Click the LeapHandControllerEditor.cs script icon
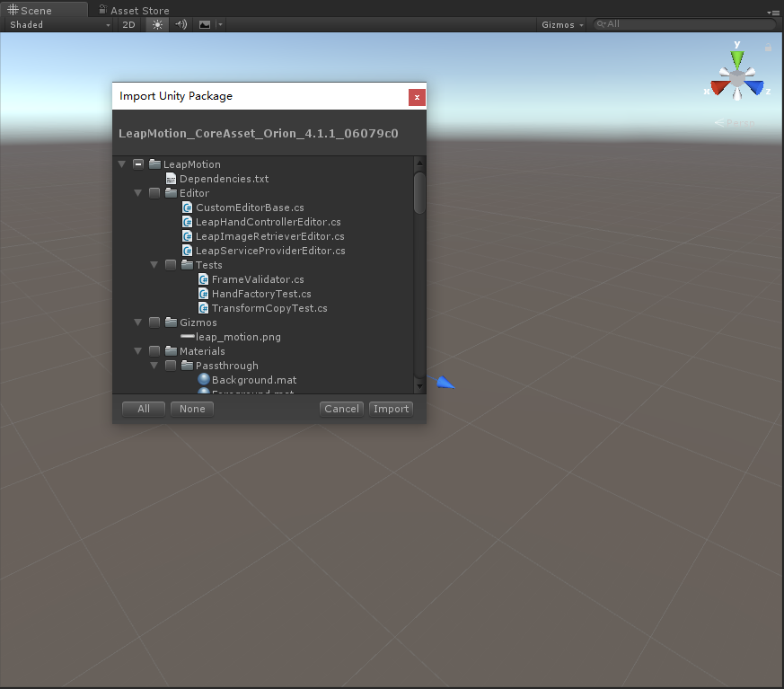 tap(188, 222)
